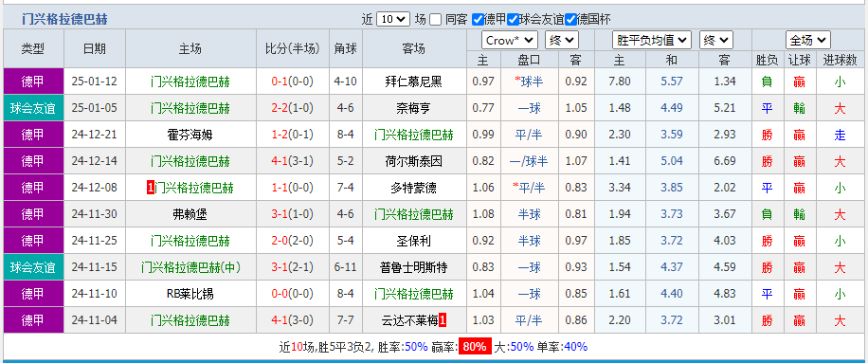Image resolution: width=868 pixels, height=363 pixels.
Task: Open the 全场 dropdown
Action: [x=808, y=41]
